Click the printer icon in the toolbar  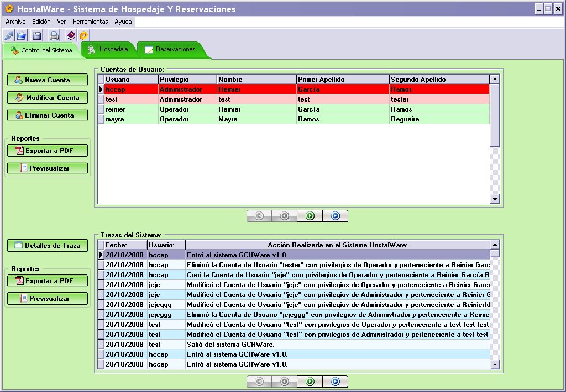tap(54, 36)
